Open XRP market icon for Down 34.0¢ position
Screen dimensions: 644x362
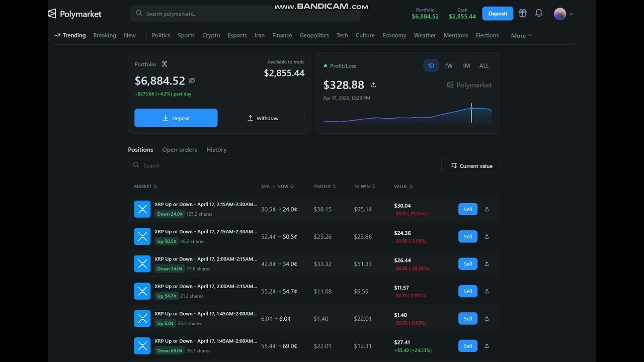(x=142, y=264)
